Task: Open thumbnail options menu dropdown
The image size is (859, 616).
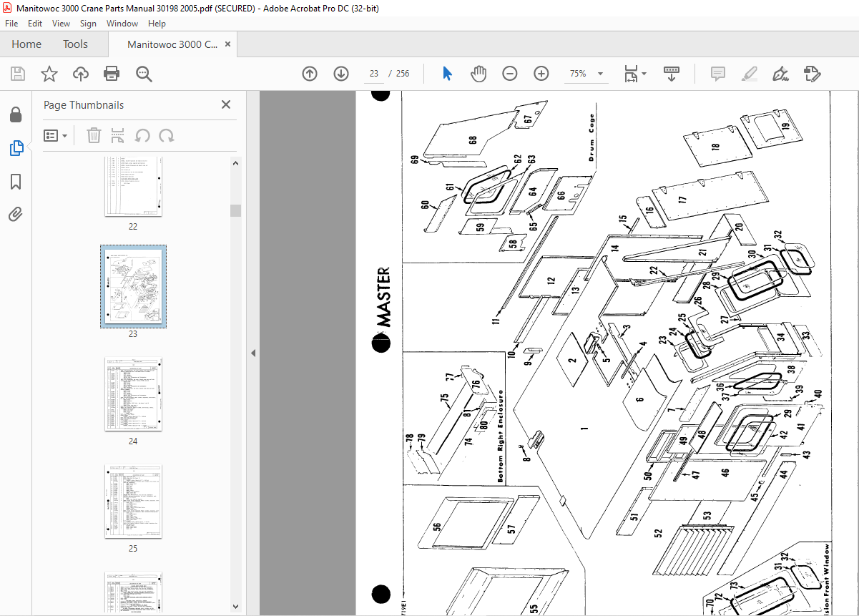Action: point(56,135)
